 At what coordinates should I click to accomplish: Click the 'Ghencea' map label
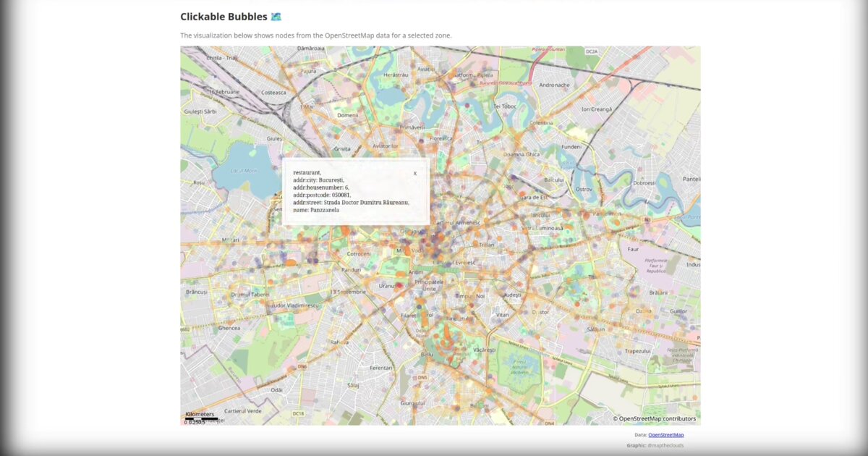(x=229, y=328)
